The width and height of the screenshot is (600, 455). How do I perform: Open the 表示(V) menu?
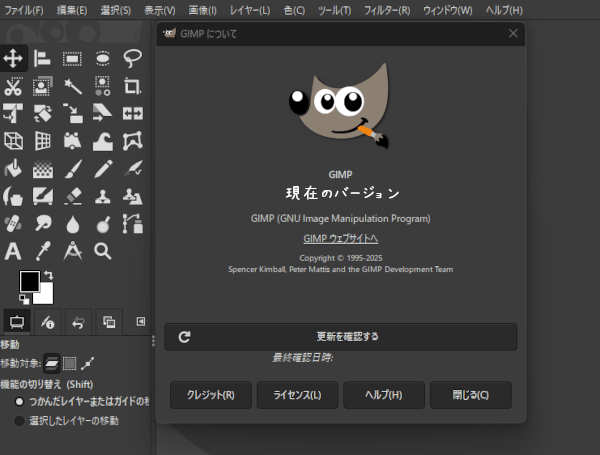pyautogui.click(x=160, y=10)
